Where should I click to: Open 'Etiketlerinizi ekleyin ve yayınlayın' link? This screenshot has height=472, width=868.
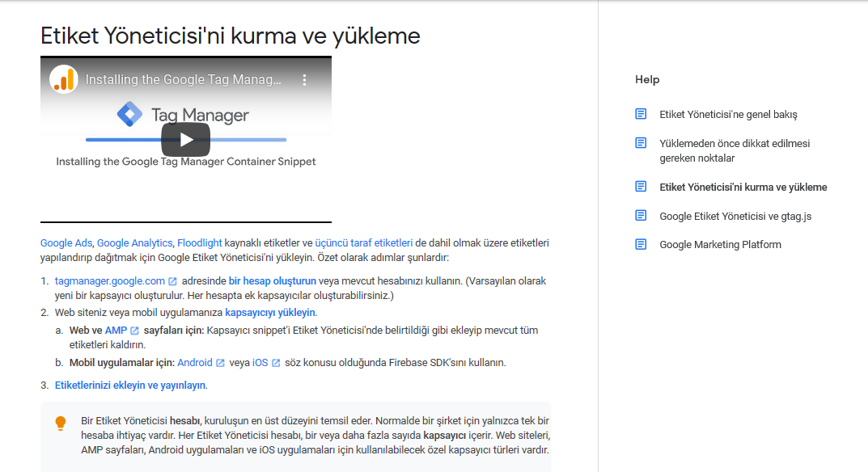pos(130,386)
